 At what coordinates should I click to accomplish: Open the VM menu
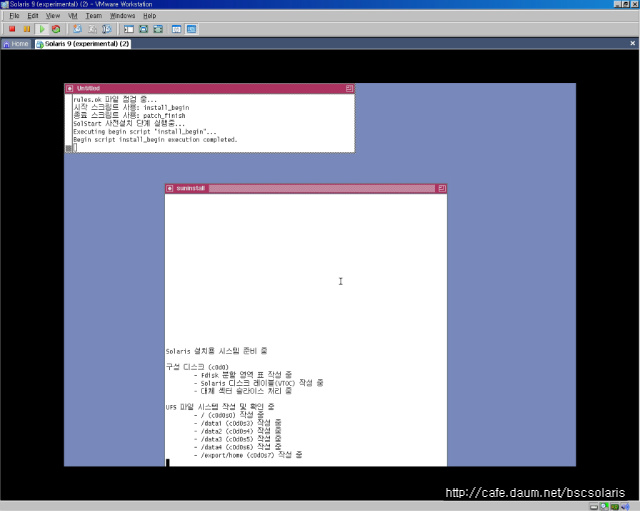pos(73,16)
